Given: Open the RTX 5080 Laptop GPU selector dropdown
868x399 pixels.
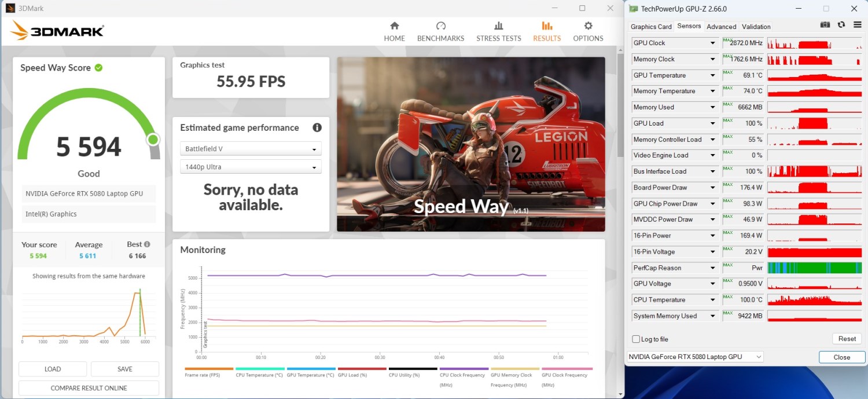Looking at the screenshot, I should (695, 357).
